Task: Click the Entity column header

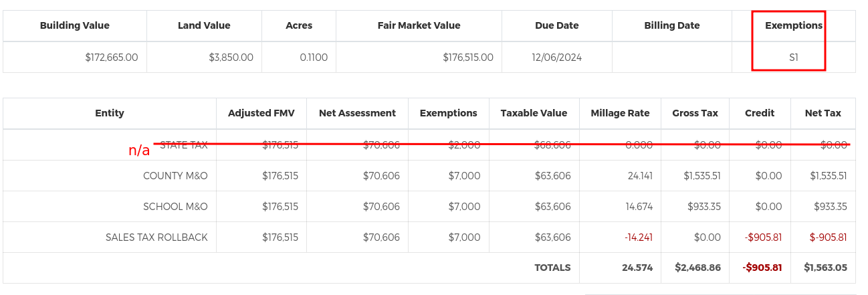Action: point(110,113)
